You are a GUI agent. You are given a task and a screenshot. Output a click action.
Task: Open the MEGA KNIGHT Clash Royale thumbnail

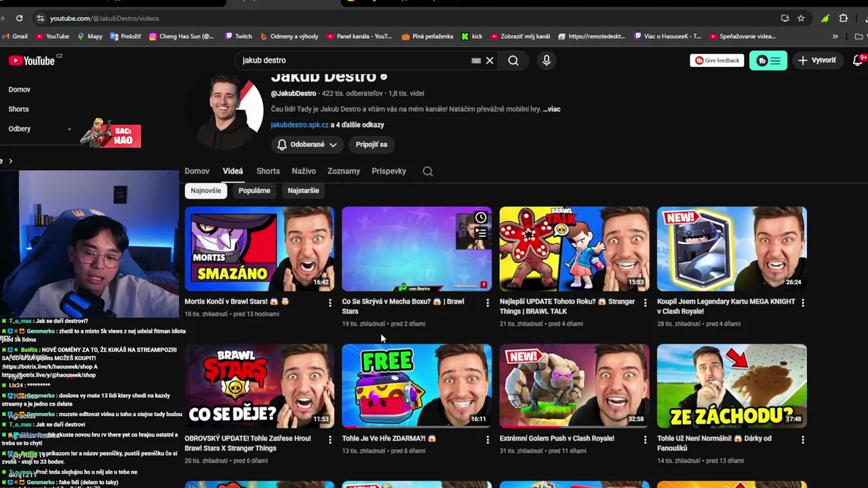coord(732,249)
